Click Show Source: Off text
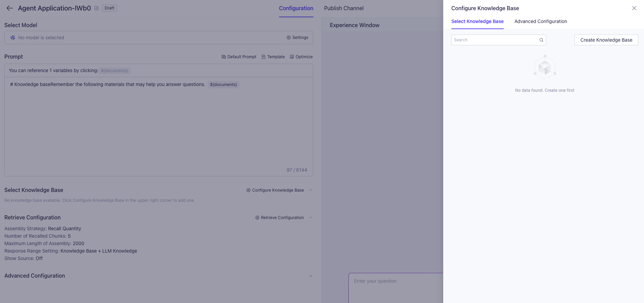The height and width of the screenshot is (303, 644). pyautogui.click(x=23, y=258)
